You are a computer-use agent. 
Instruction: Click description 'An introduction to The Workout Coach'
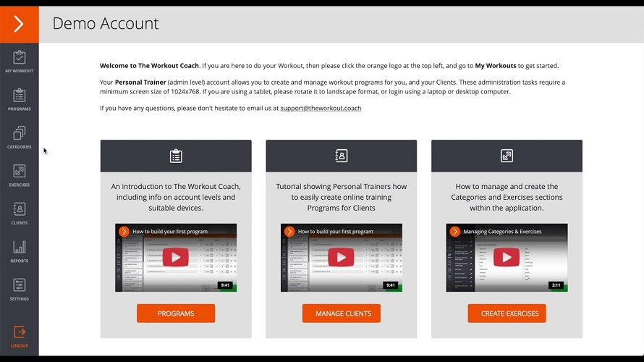176,197
